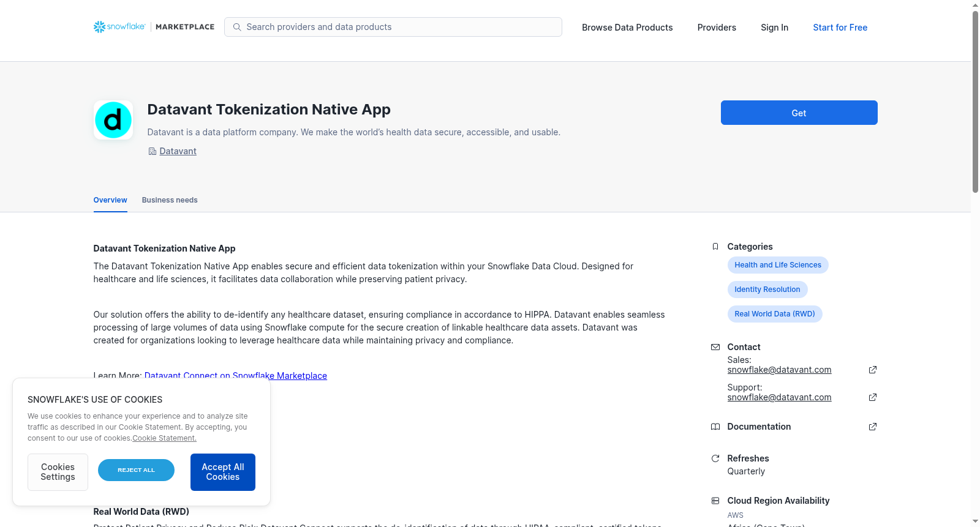This screenshot has height=527, width=980.
Task: Switch to the Business needs tab
Action: pyautogui.click(x=170, y=200)
